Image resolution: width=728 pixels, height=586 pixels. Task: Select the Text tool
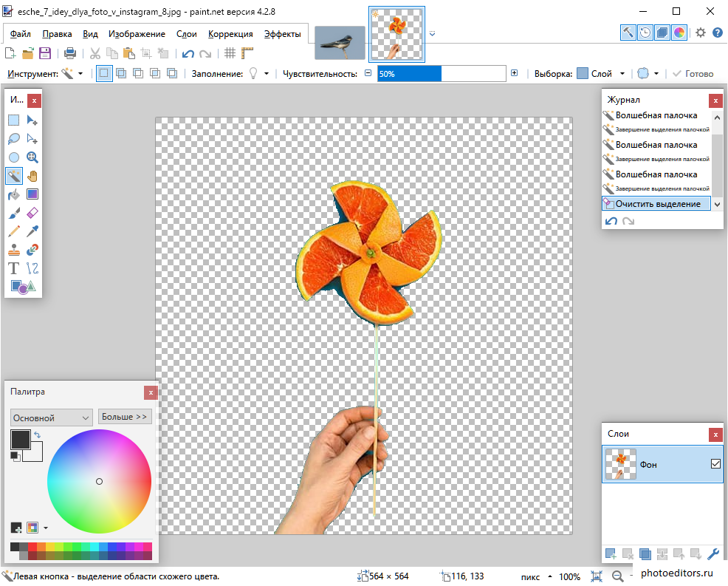pos(14,268)
